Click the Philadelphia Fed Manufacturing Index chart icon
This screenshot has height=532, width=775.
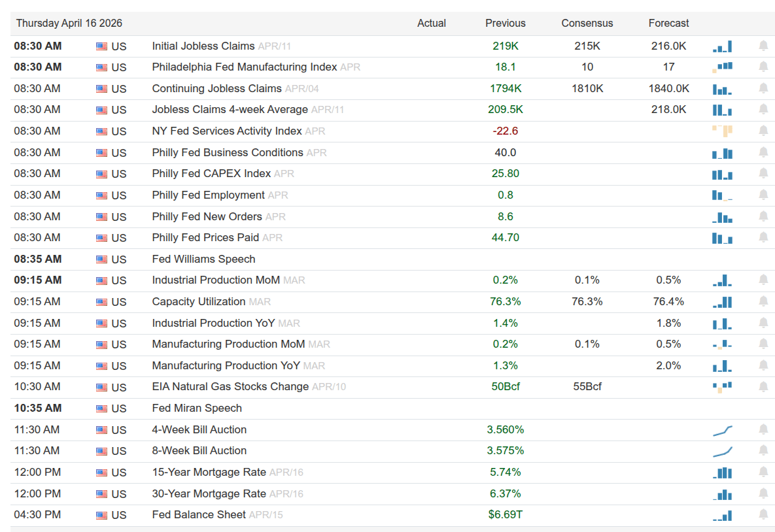click(722, 67)
